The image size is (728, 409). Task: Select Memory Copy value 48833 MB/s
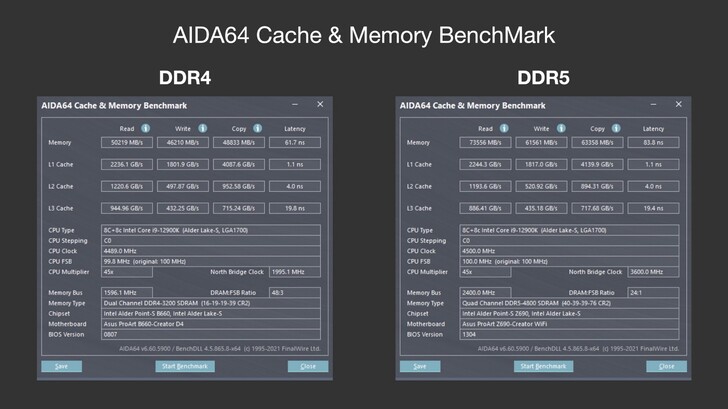click(x=239, y=143)
